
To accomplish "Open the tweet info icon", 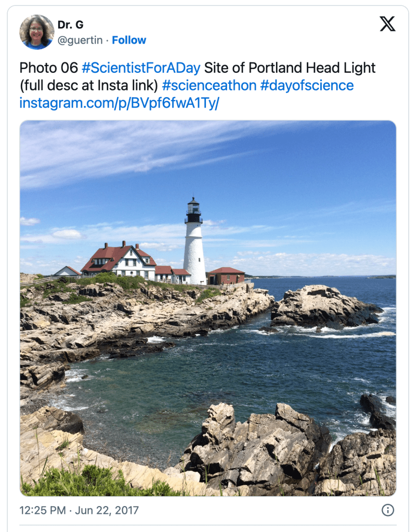I will point(388,510).
